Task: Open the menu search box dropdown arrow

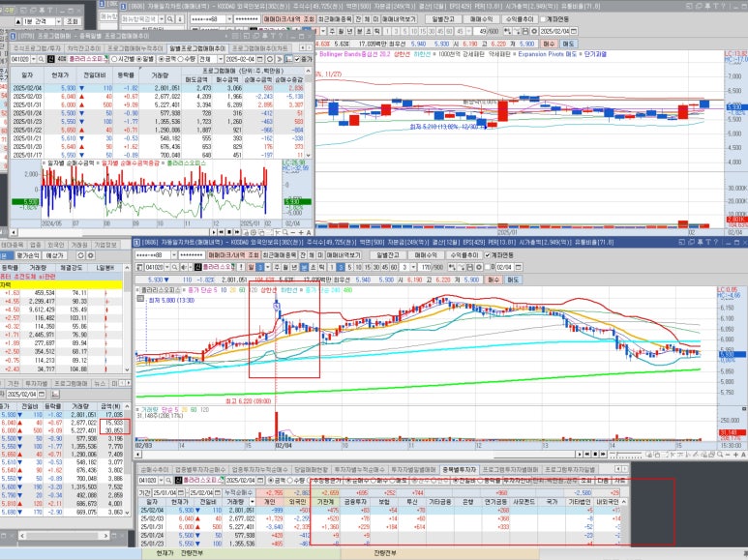Action: point(162,19)
